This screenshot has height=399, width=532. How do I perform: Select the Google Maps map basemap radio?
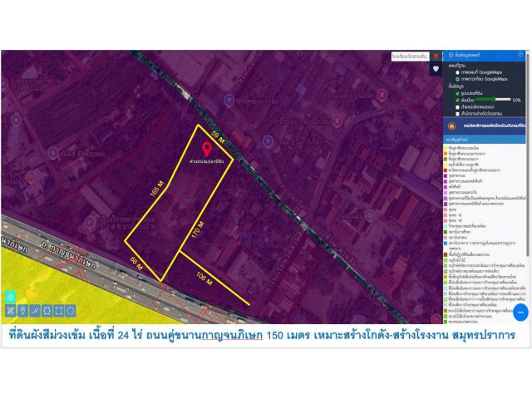pos(457,72)
